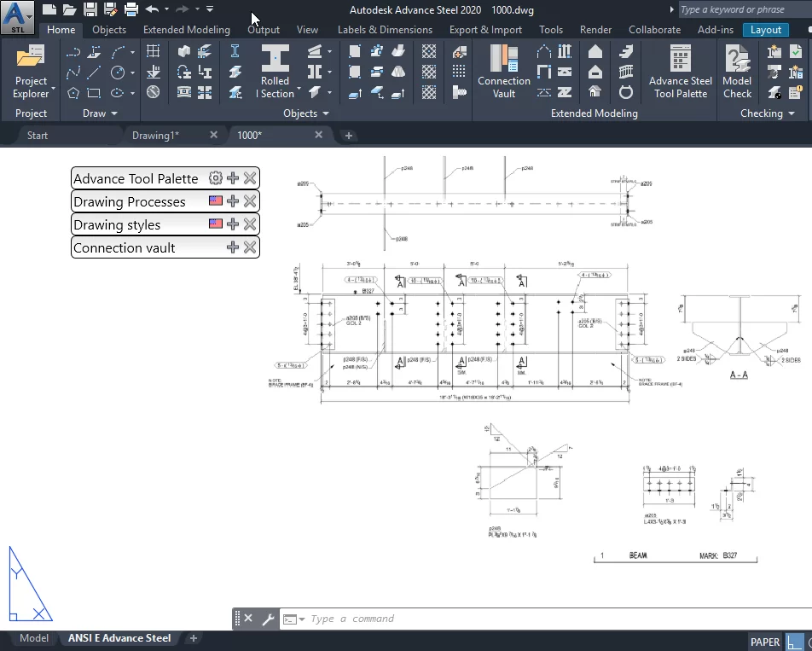Click the Rolled I Section tool
This screenshot has width=812, height=651.
coord(275,72)
